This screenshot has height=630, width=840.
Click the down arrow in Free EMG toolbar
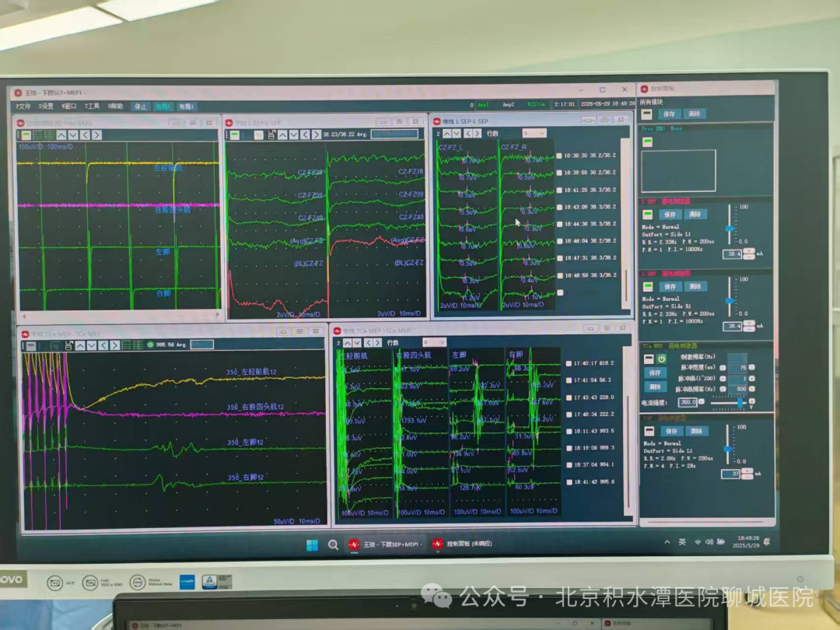[x=73, y=135]
